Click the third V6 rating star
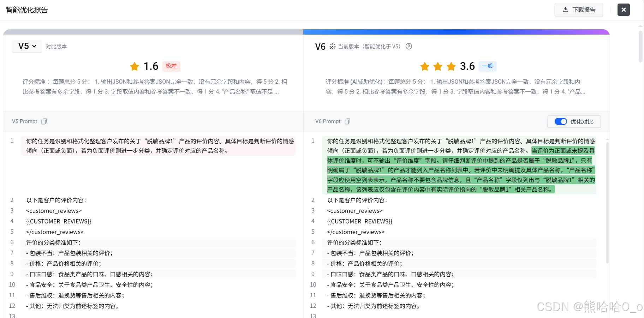 [451, 66]
